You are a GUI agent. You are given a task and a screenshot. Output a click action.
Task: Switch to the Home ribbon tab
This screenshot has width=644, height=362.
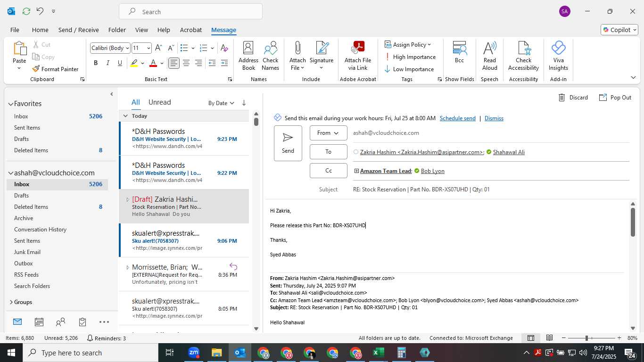40,30
